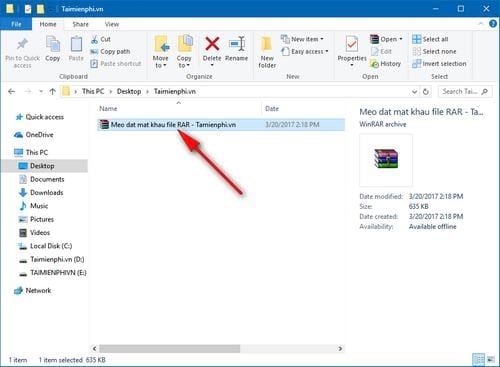Go forward with the Forward arrow
Screen dimensions: 500x367
[28, 91]
